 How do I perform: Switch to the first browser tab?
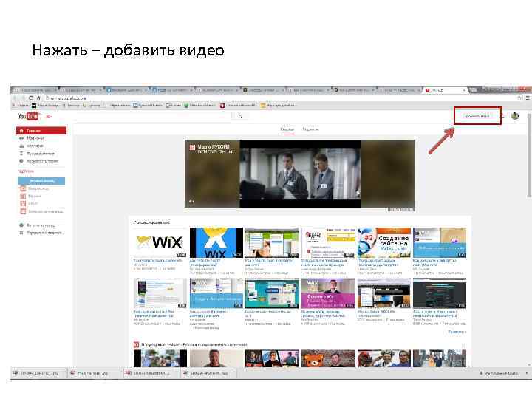(35, 90)
